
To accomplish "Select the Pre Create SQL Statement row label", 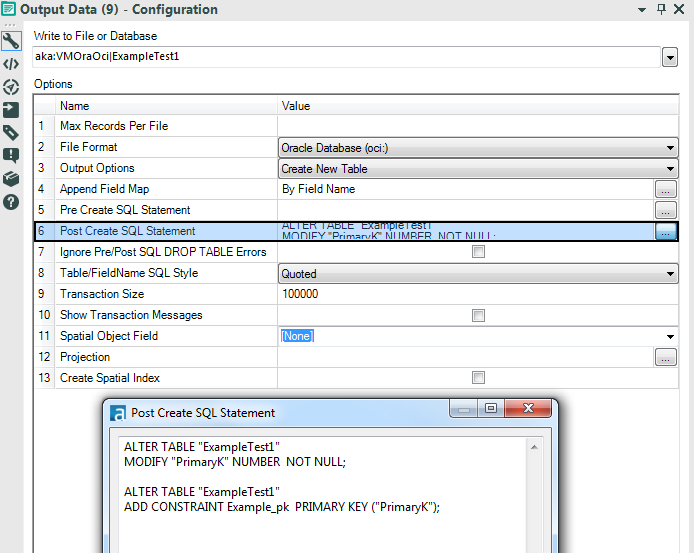I will coord(125,210).
